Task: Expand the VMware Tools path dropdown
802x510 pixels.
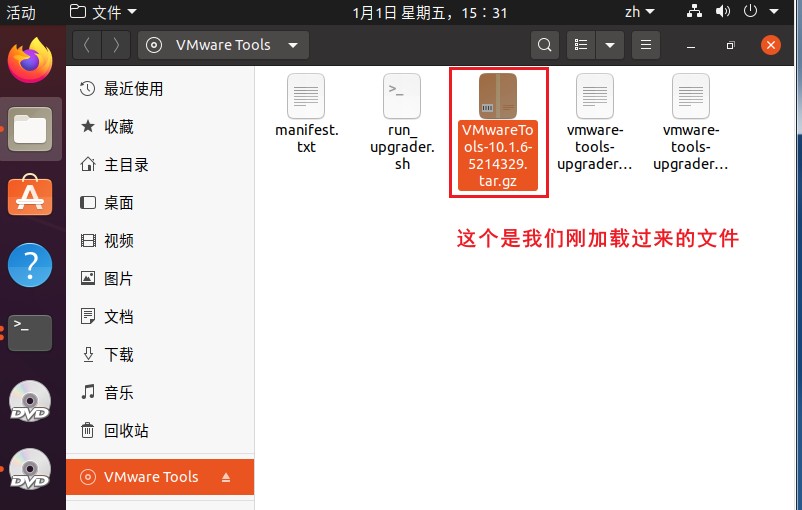Action: point(293,46)
